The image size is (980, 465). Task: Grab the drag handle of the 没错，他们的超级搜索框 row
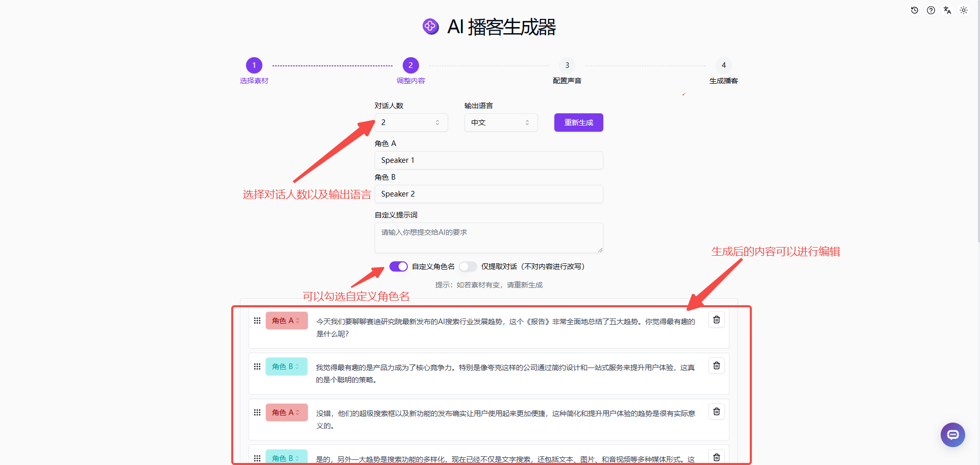point(257,412)
